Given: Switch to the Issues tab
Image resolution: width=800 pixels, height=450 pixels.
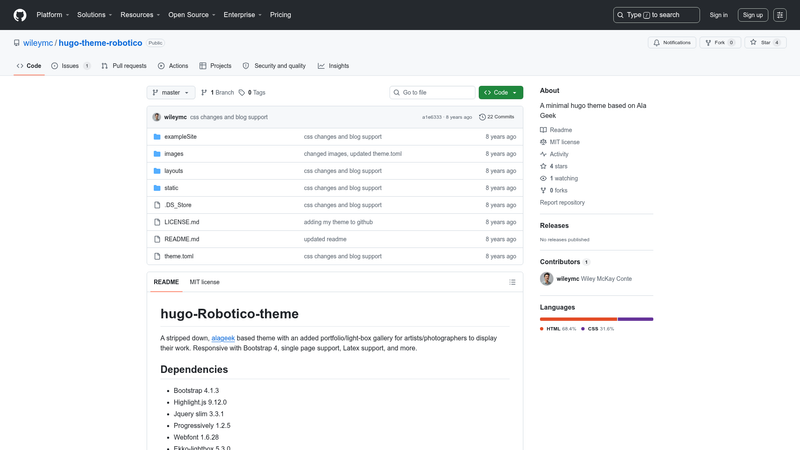Looking at the screenshot, I should pos(71,66).
